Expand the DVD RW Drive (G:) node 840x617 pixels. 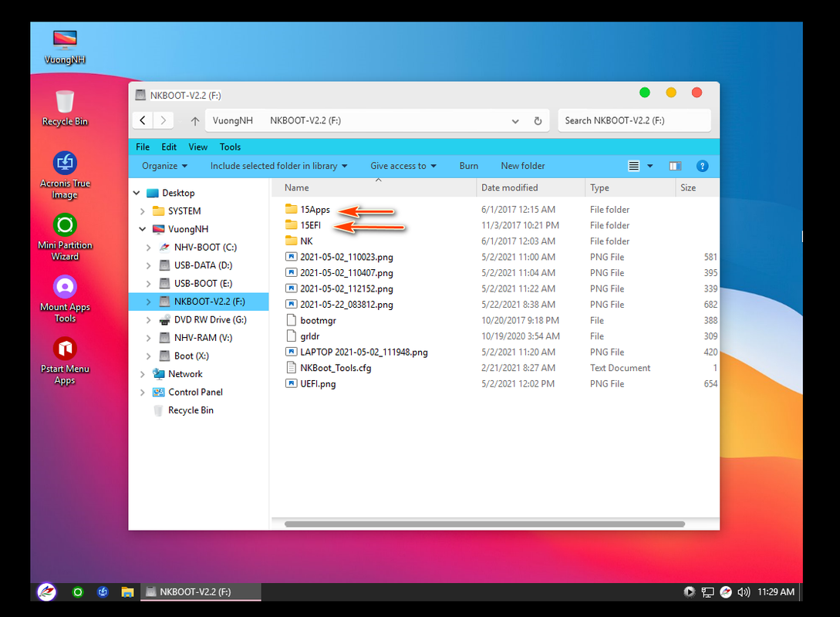pos(148,320)
